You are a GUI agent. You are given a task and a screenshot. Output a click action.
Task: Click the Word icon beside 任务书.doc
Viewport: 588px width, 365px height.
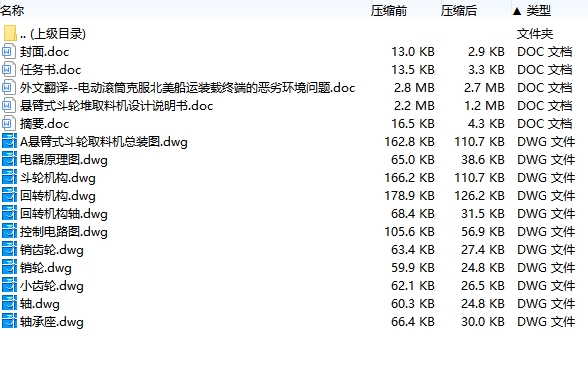[x=9, y=69]
